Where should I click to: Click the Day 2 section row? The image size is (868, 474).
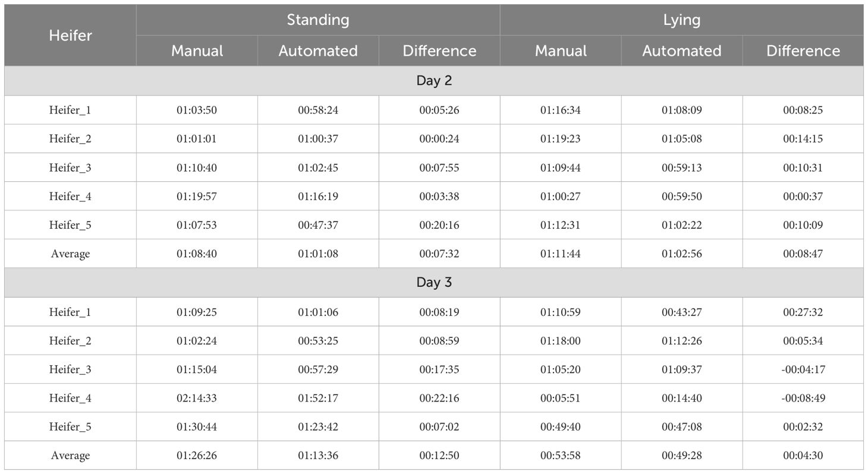pyautogui.click(x=434, y=81)
